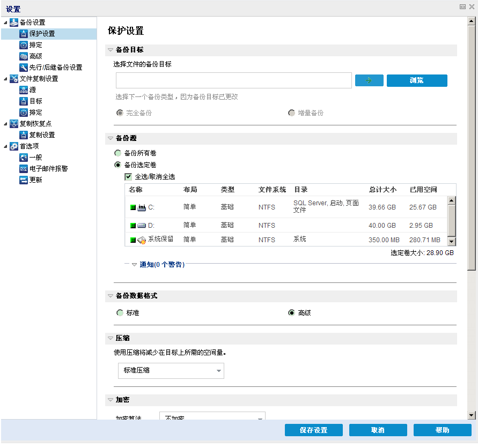Viewport: 478px width, 448px height.
Task: Click the 浏览 button
Action: point(417,80)
